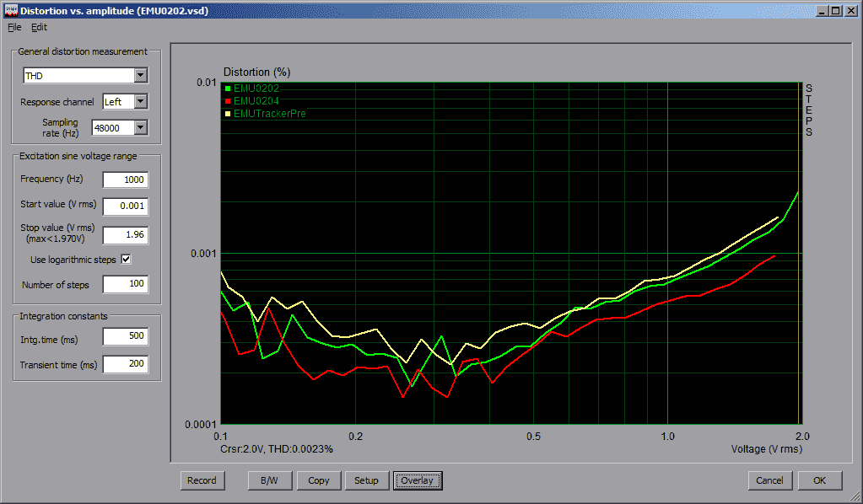This screenshot has width=863, height=504.
Task: Click the Overlay button
Action: click(x=417, y=480)
